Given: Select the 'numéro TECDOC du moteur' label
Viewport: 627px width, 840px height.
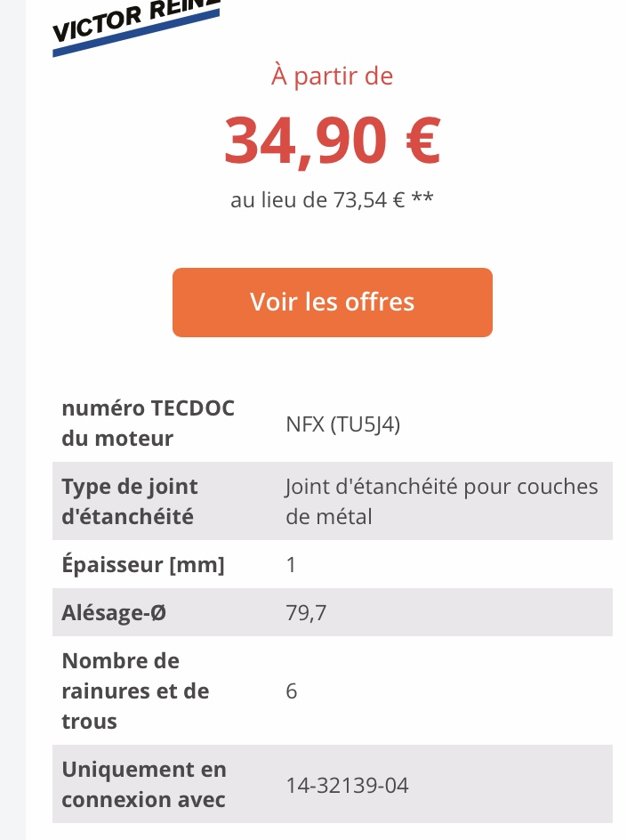Looking at the screenshot, I should 148,423.
